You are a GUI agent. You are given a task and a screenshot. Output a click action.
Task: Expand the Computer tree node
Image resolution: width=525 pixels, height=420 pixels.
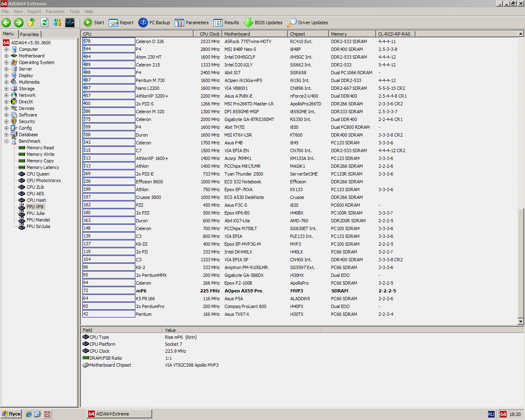click(x=6, y=49)
